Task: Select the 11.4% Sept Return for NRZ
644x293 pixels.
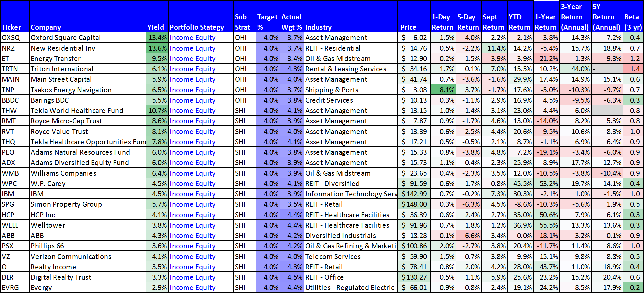Action: pos(494,48)
